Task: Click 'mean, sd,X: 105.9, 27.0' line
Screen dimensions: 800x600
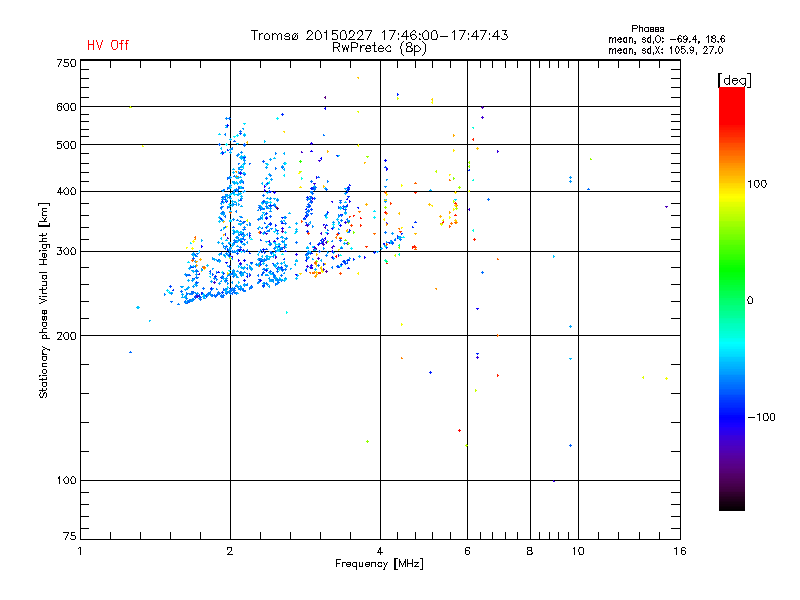Action: click(x=665, y=50)
